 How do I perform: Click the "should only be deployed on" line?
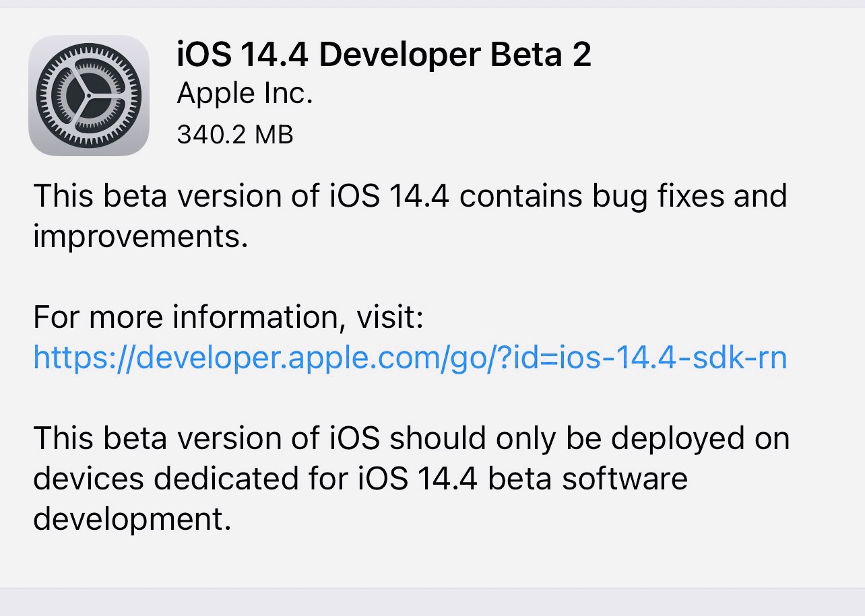589,438
